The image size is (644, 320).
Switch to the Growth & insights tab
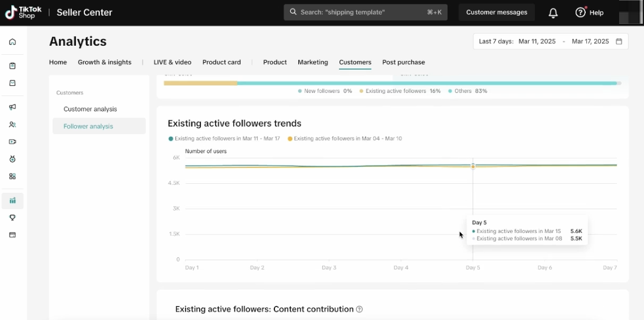tap(105, 62)
